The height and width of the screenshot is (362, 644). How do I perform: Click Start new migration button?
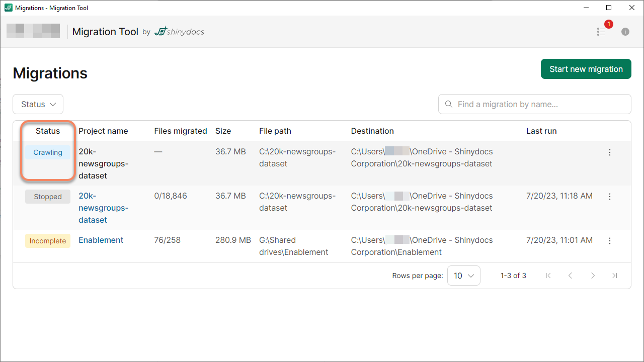[x=586, y=69]
